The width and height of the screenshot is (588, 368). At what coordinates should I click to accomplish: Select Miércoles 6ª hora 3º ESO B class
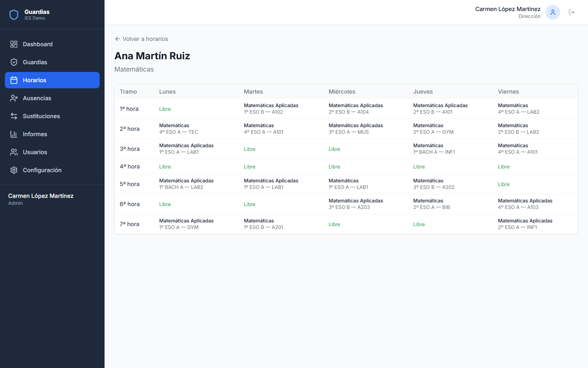(x=355, y=204)
